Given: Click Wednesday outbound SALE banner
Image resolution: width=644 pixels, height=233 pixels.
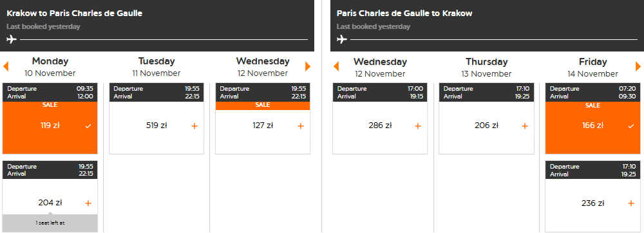Looking at the screenshot, I should 263,105.
